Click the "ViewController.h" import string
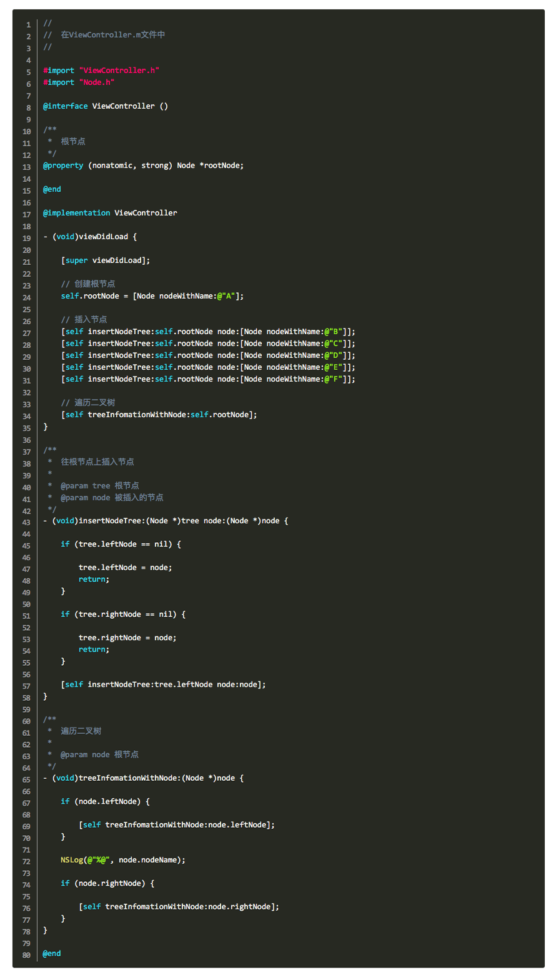Screen dimensions: 556x980 pyautogui.click(x=119, y=71)
